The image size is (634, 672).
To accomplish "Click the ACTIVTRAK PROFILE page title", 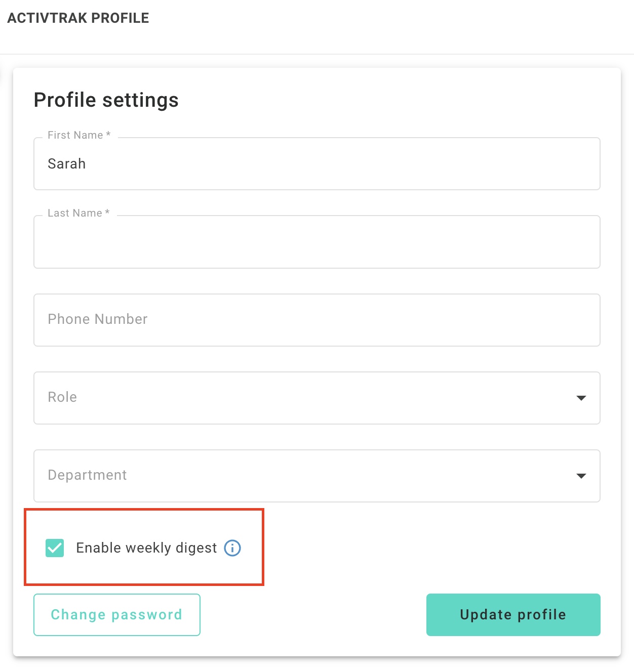I will point(78,18).
